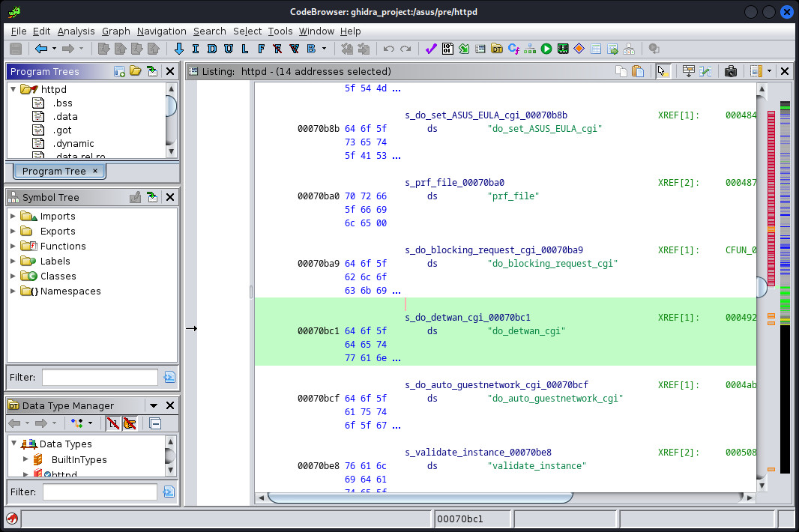Viewport: 799px width, 532px height.
Task: Expand the Exports folder in Symbol Tree
Action: (13, 231)
